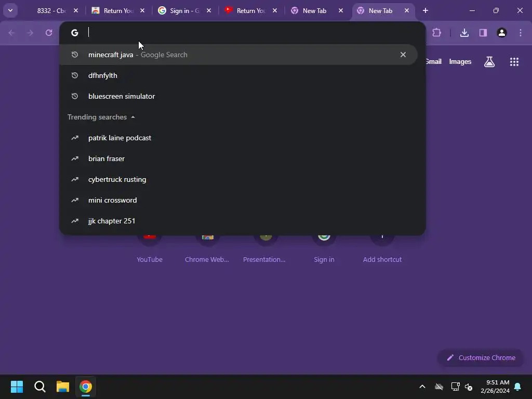Image resolution: width=532 pixels, height=399 pixels.
Task: Open Windows taskbar Search
Action: [39, 387]
